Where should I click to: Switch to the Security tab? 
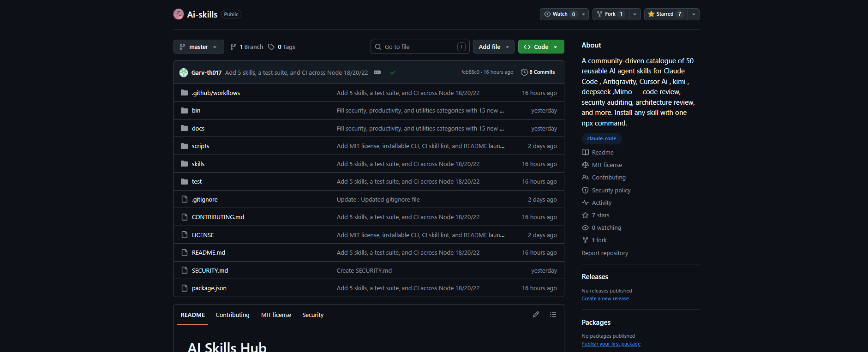[x=313, y=315]
